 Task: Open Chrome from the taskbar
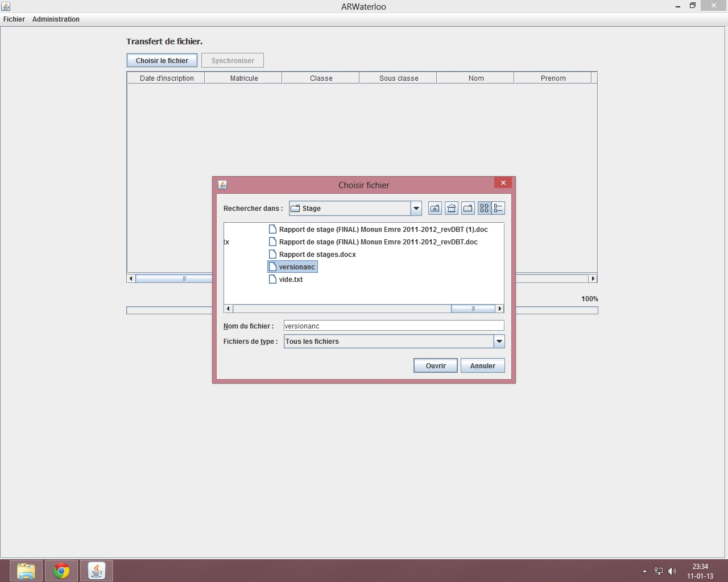coord(61,571)
